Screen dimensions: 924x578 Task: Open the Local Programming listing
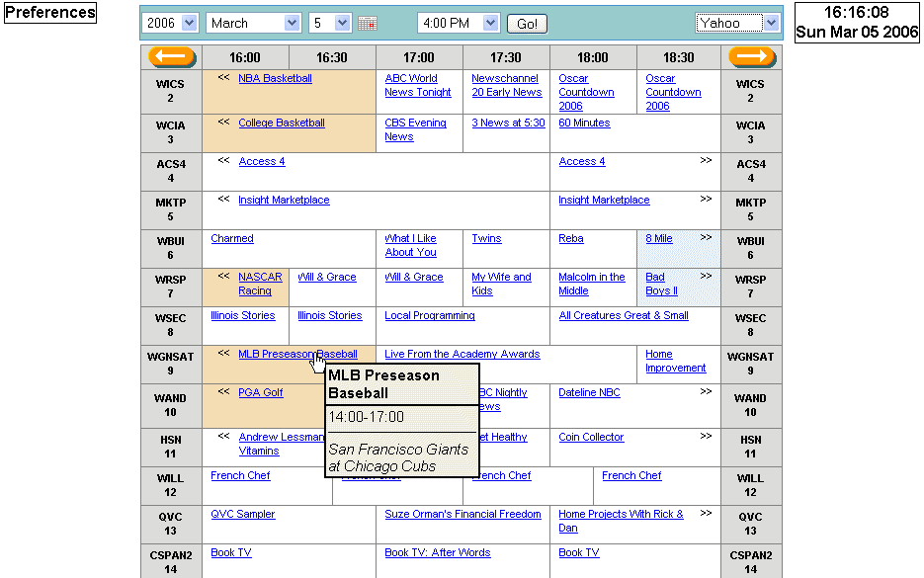pyautogui.click(x=430, y=316)
